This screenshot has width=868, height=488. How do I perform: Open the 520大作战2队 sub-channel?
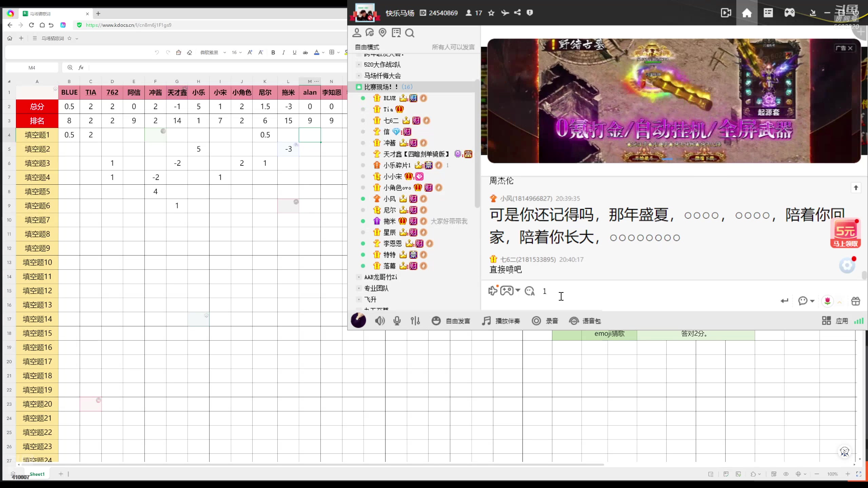pos(382,64)
